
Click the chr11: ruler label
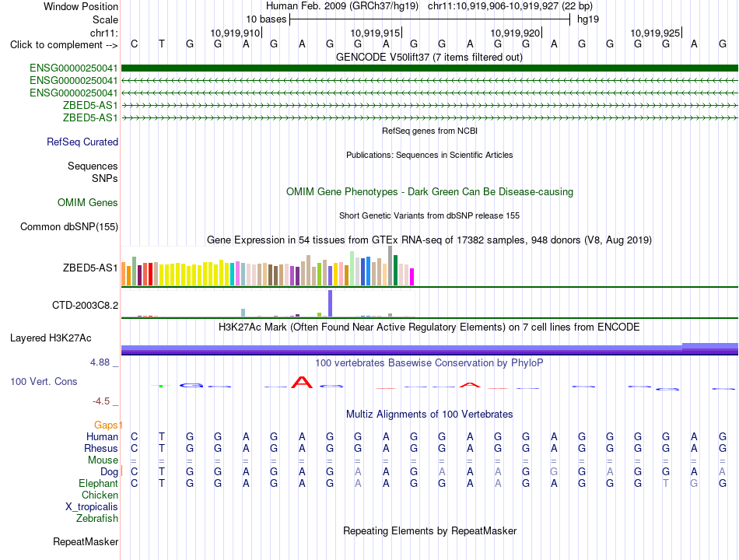104,33
